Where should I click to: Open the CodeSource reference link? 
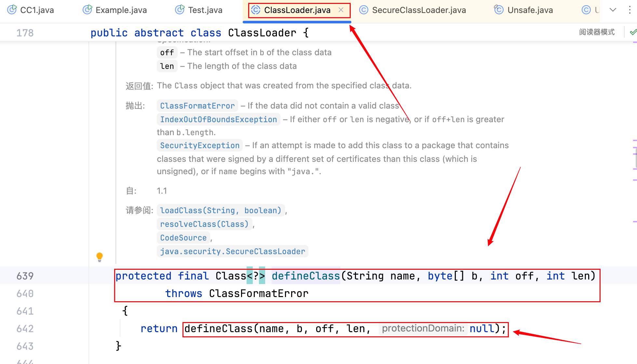pyautogui.click(x=183, y=238)
